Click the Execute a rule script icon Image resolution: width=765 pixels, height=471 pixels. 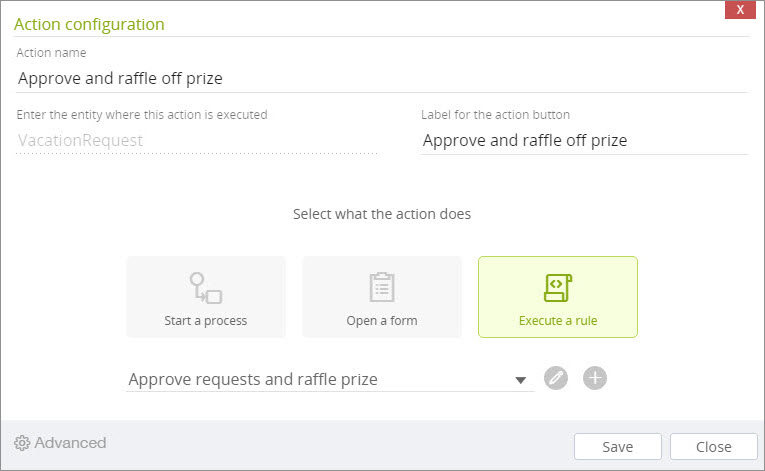(x=558, y=288)
